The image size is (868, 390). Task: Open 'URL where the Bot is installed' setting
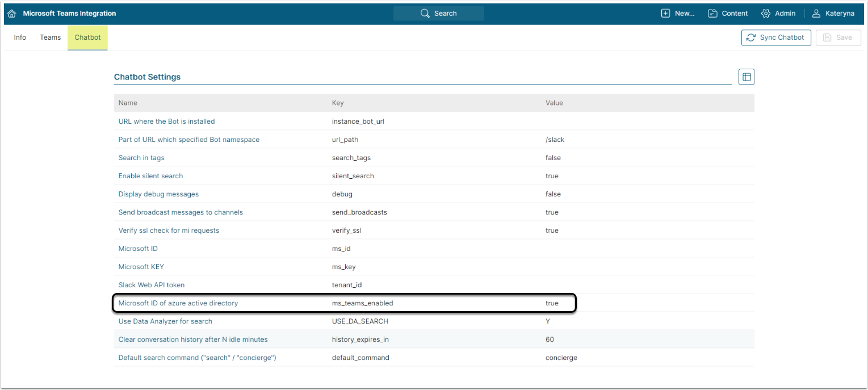click(x=166, y=121)
